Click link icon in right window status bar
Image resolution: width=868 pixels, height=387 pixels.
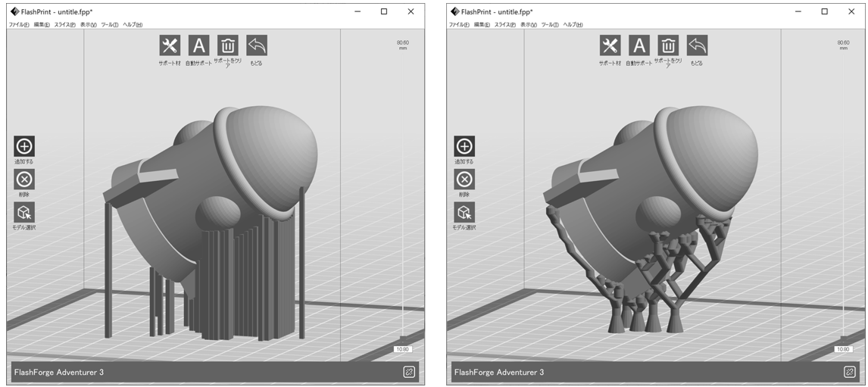coord(849,372)
